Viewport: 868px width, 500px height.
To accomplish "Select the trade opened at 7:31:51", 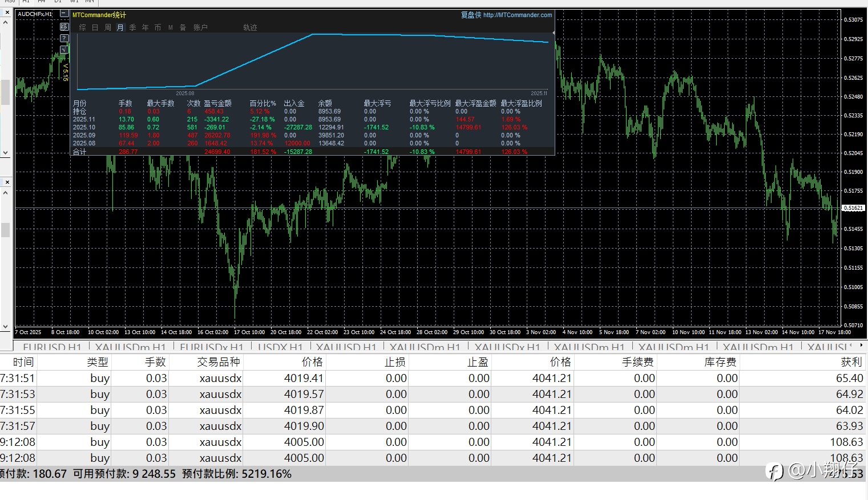I will click(434, 378).
